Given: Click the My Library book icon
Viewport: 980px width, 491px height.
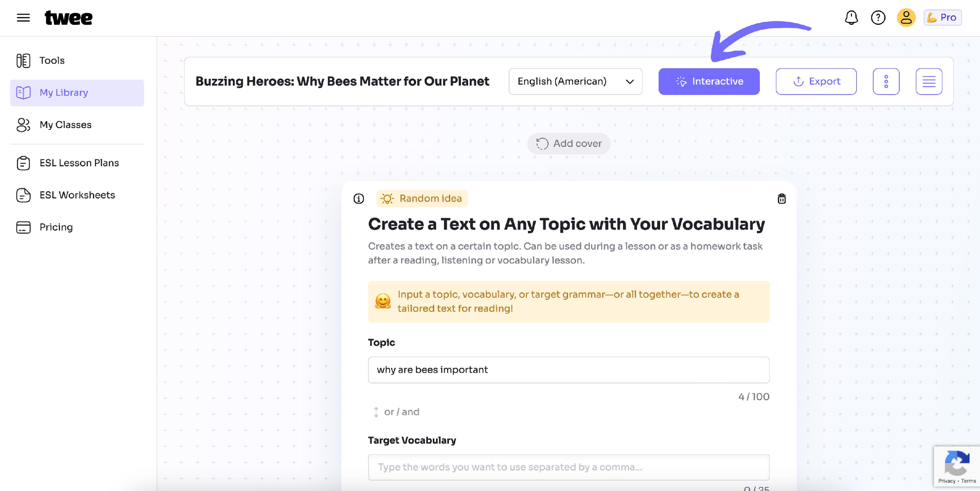Looking at the screenshot, I should (23, 93).
